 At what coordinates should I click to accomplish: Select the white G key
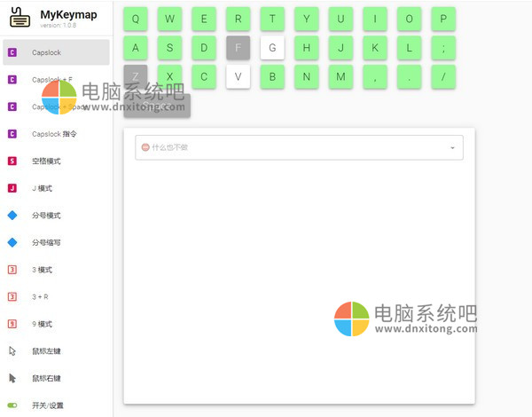pyautogui.click(x=272, y=48)
